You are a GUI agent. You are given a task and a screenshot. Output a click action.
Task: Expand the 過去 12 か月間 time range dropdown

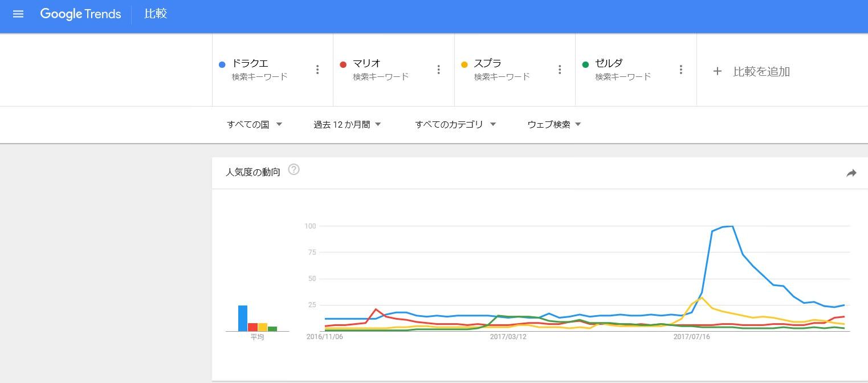click(347, 124)
